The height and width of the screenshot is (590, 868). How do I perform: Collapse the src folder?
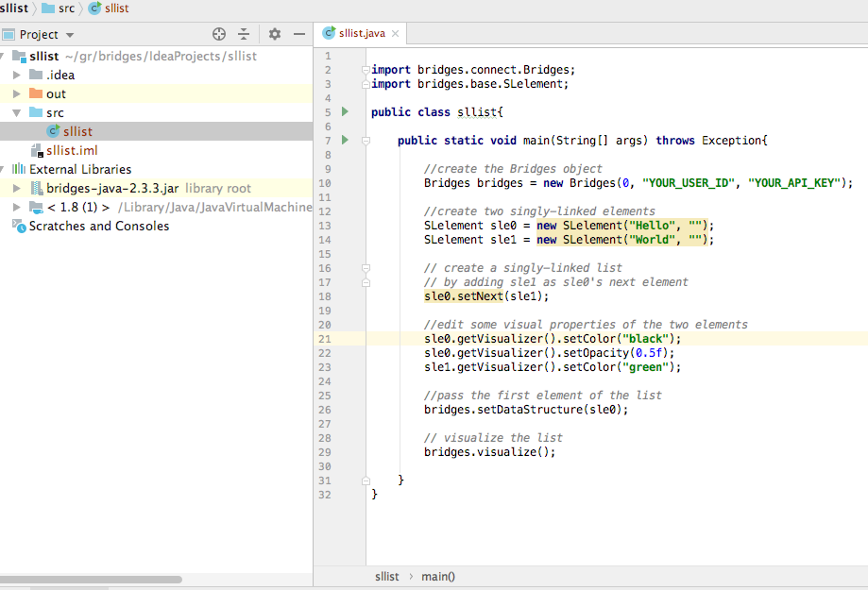pyautogui.click(x=17, y=113)
